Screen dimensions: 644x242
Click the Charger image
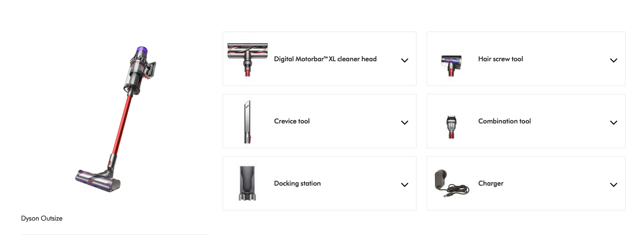pyautogui.click(x=451, y=184)
